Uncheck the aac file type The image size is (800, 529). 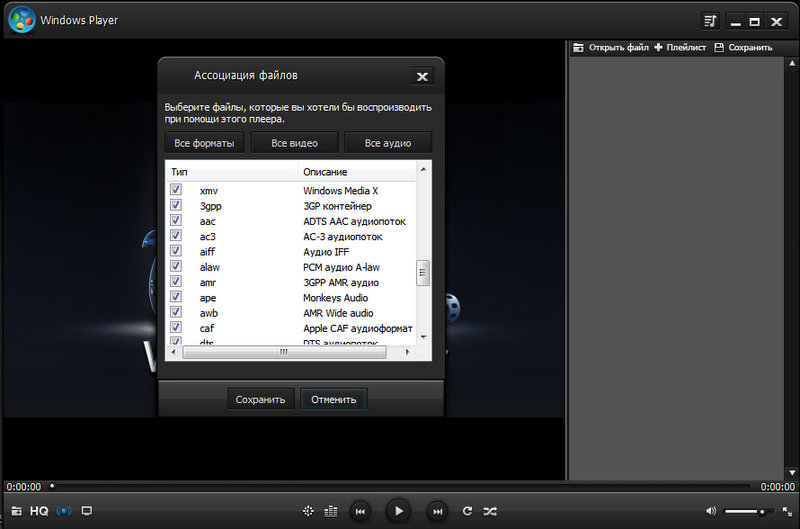coord(176,220)
